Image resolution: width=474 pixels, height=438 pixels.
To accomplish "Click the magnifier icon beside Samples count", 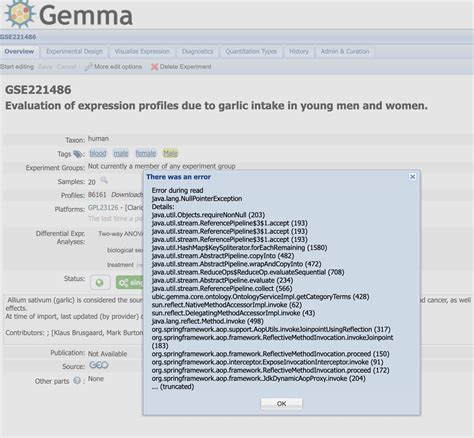I will coord(104,180).
